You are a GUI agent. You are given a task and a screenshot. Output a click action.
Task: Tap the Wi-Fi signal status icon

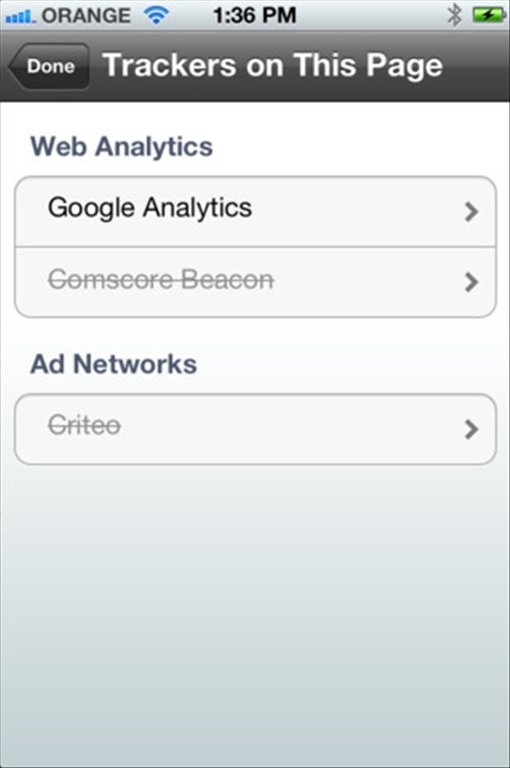(156, 15)
